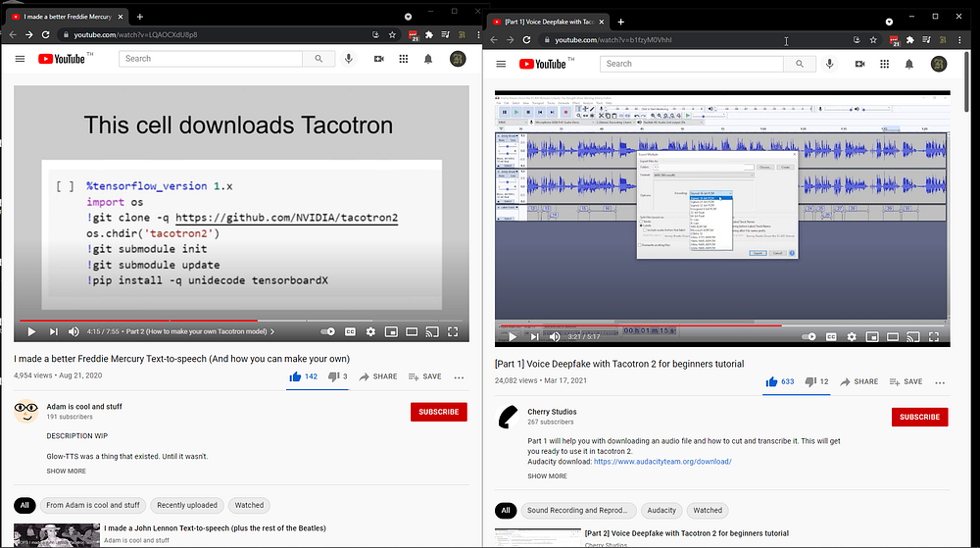The image size is (980, 548).
Task: Share the Freddie Mercury video
Action: tap(378, 376)
